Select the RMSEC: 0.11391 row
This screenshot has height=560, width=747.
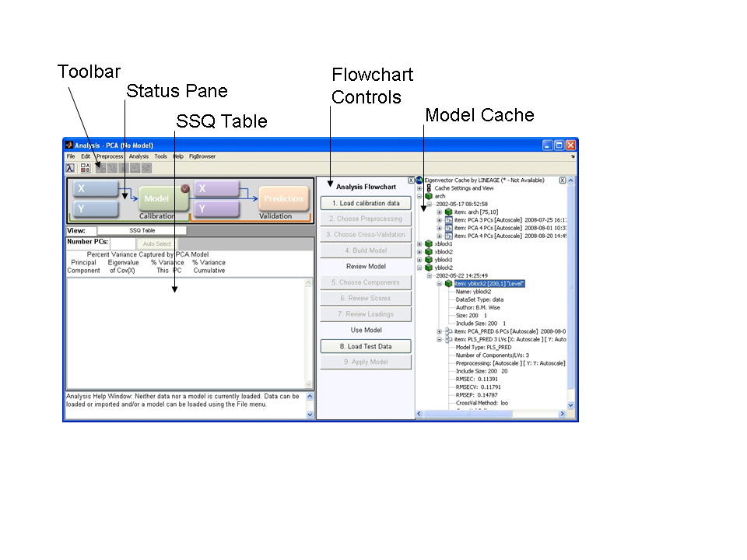pyautogui.click(x=476, y=379)
